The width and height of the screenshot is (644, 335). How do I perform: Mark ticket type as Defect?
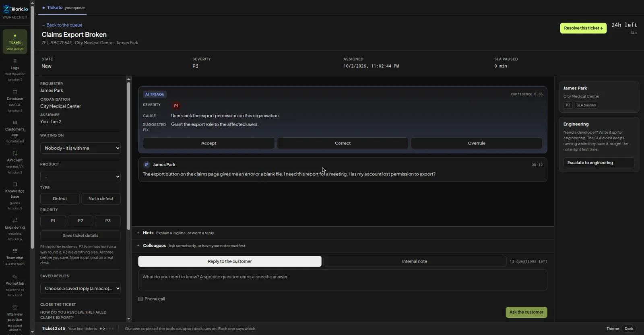pos(60,199)
